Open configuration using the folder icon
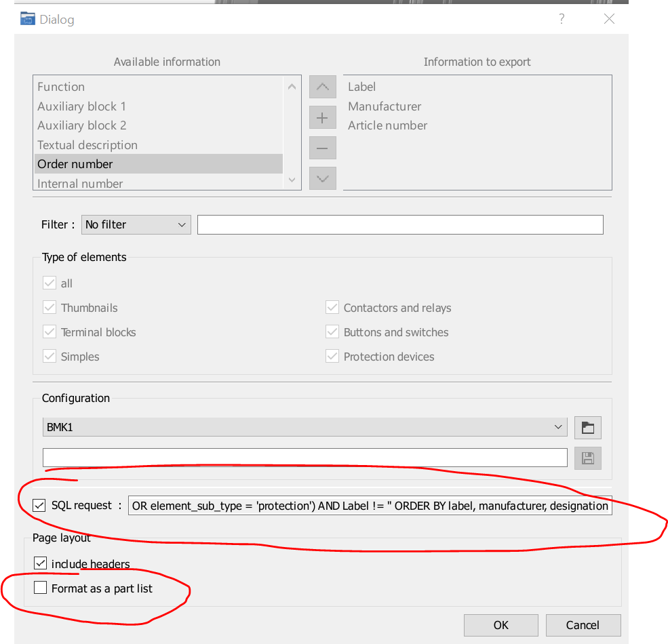This screenshot has height=644, width=668. pyautogui.click(x=587, y=428)
